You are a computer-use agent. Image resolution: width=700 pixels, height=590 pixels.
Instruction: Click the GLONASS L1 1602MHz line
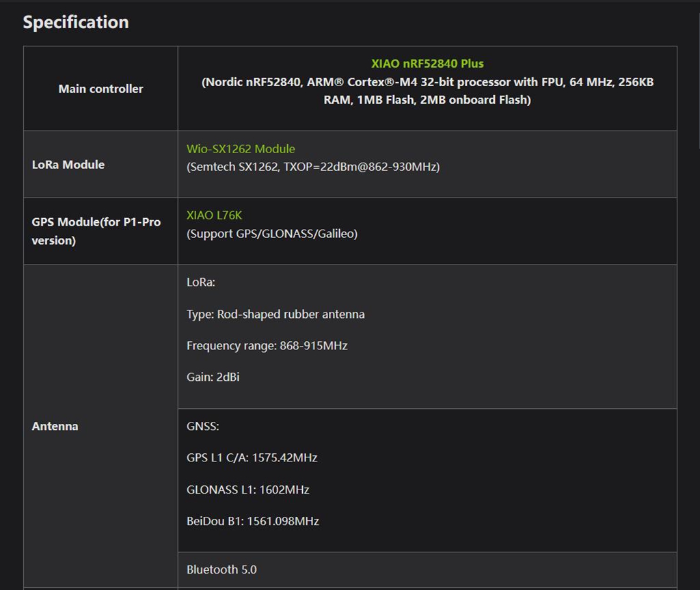pyautogui.click(x=247, y=490)
